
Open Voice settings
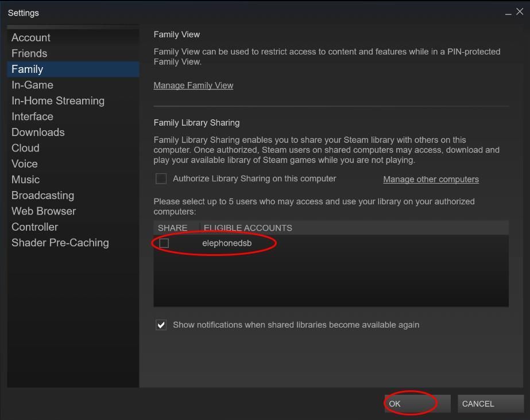[25, 164]
